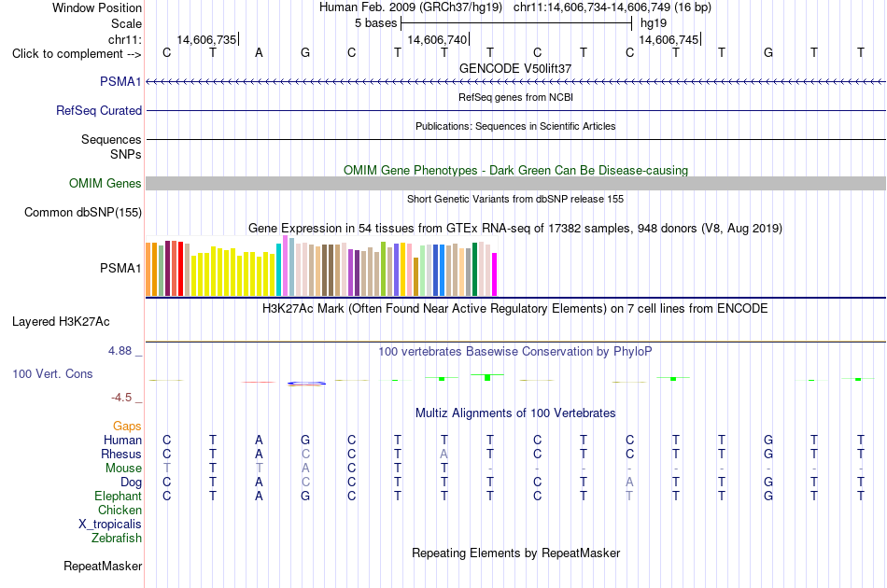Select the OMIM Genes track label
The height and width of the screenshot is (588, 887).
(105, 183)
